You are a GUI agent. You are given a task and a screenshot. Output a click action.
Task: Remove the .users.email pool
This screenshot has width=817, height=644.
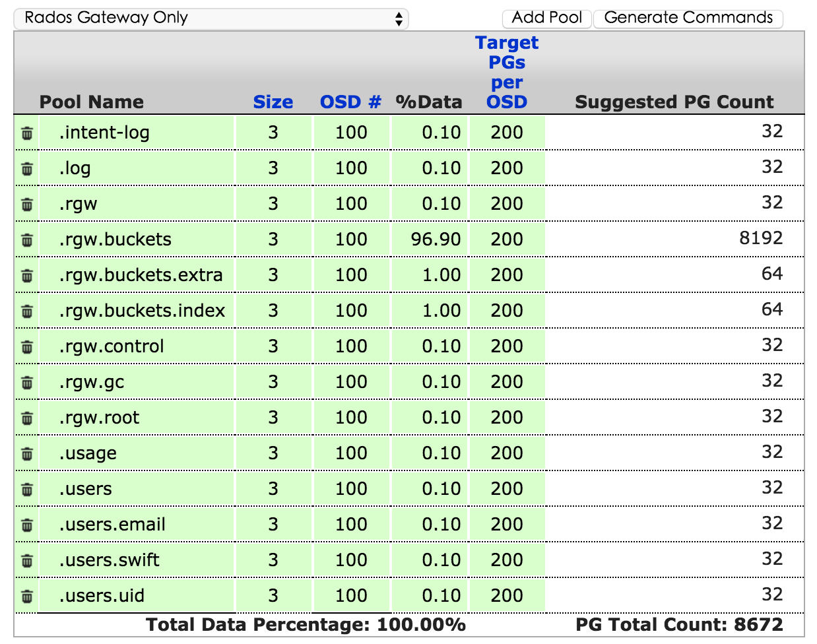pos(27,525)
